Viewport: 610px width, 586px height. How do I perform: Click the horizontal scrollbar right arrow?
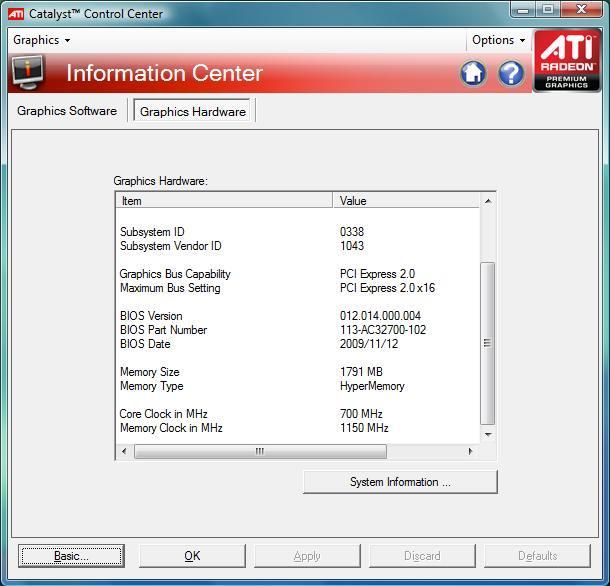(470, 451)
